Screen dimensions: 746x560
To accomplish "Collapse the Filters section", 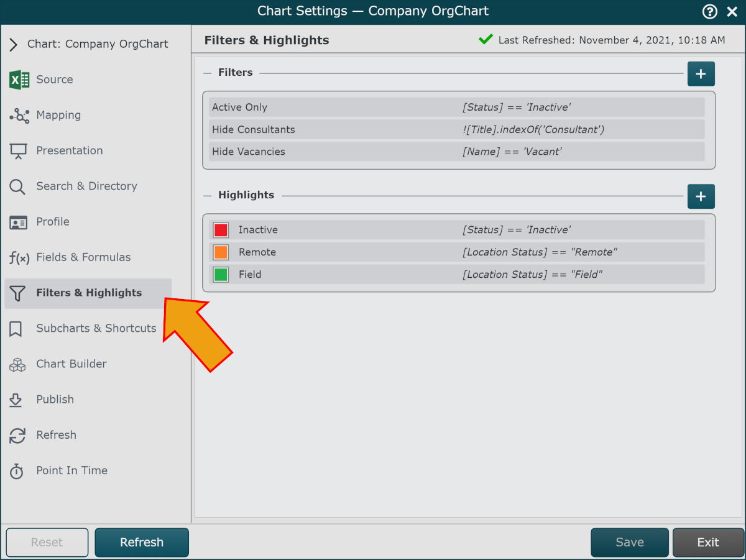I will pyautogui.click(x=208, y=73).
